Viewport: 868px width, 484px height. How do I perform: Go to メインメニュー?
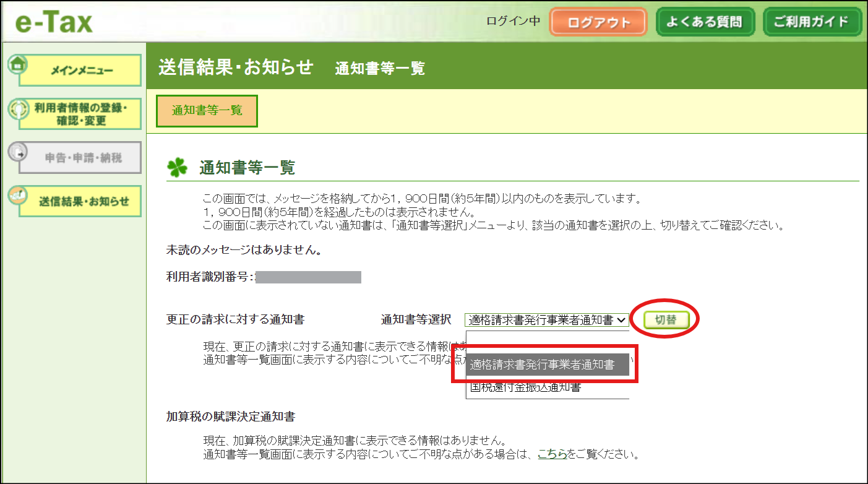tap(81, 71)
